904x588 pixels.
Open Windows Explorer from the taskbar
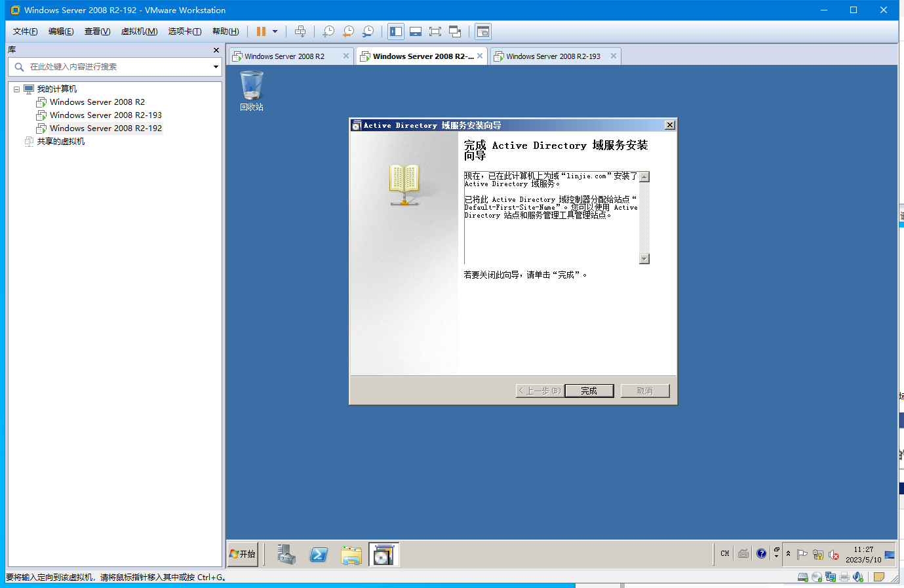351,555
